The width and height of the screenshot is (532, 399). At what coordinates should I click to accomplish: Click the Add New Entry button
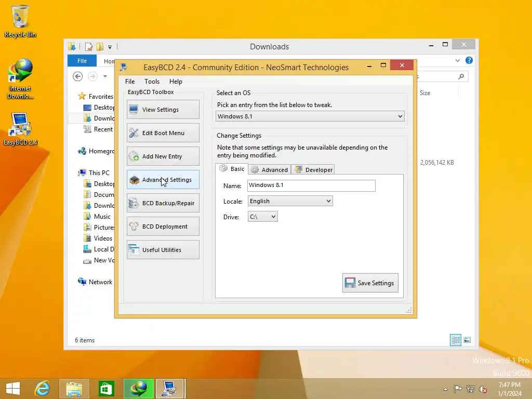coord(163,156)
